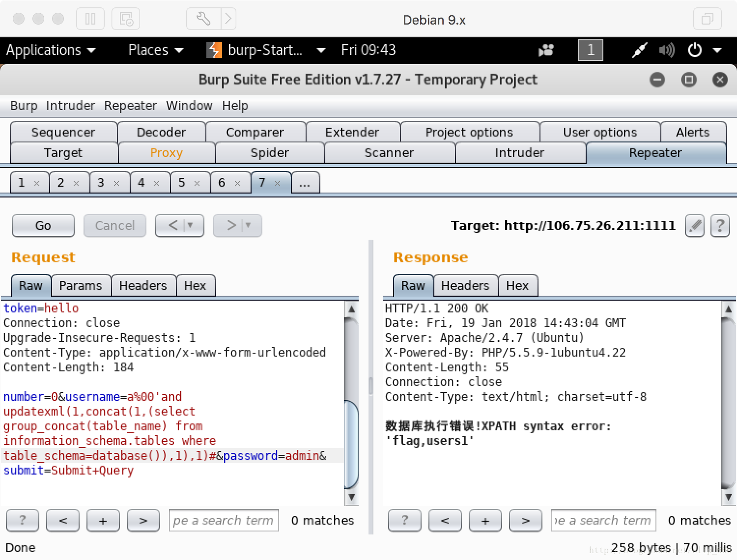Expand VM toolbar arrow next to wrench
737x560 pixels.
coord(228,19)
